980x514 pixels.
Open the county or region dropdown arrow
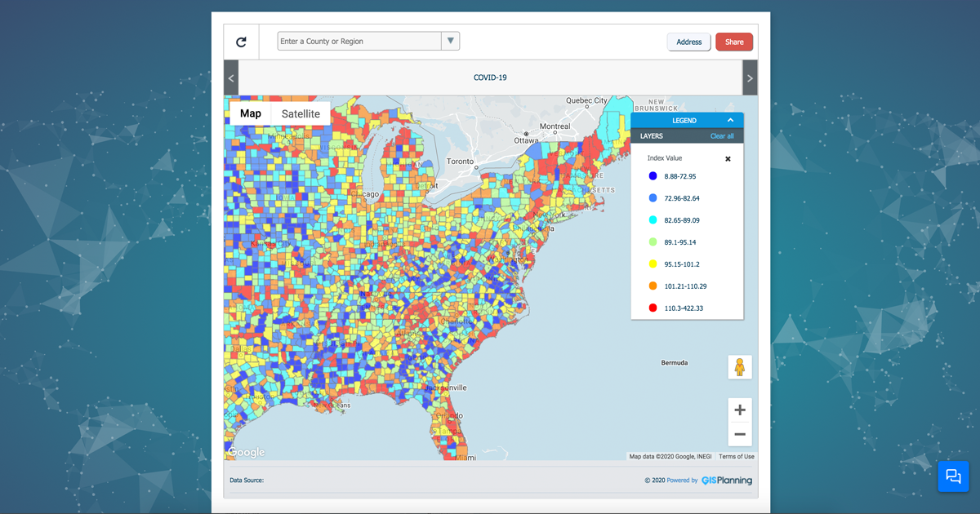coord(450,41)
